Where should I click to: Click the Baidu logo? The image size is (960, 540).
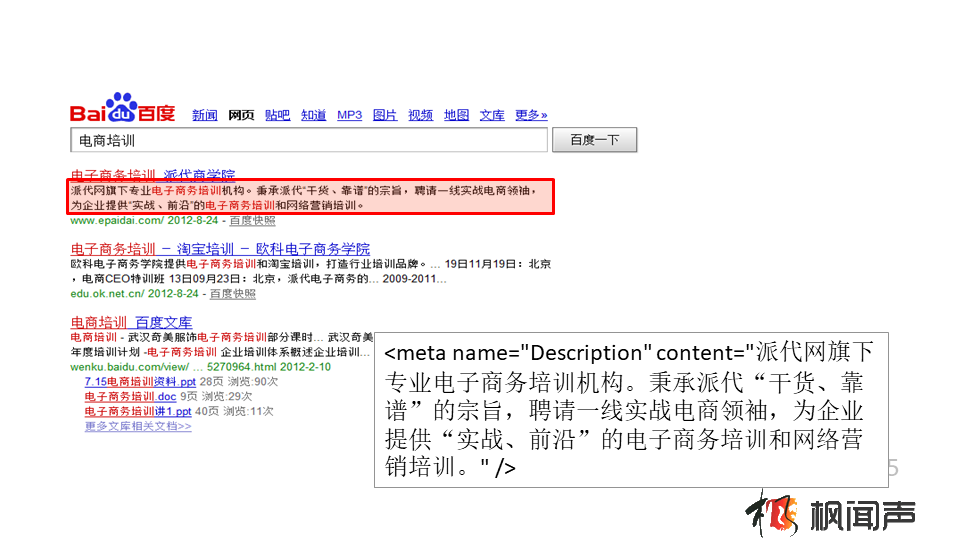[122, 108]
